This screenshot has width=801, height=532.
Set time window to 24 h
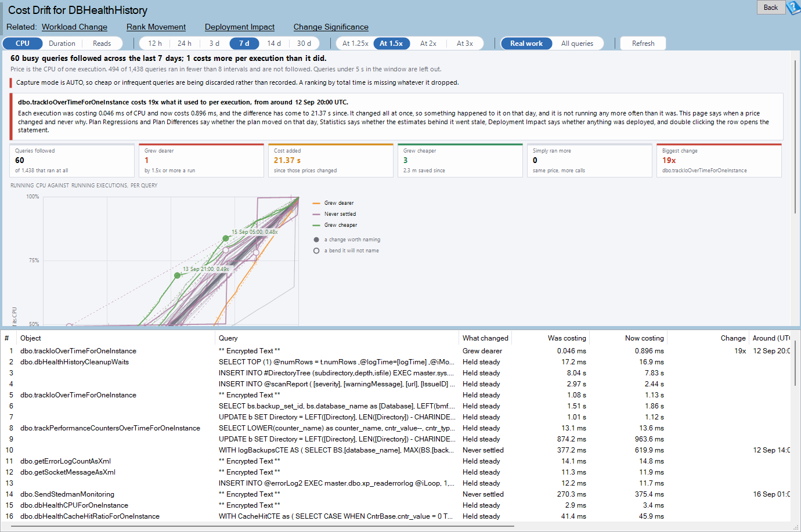click(x=185, y=44)
